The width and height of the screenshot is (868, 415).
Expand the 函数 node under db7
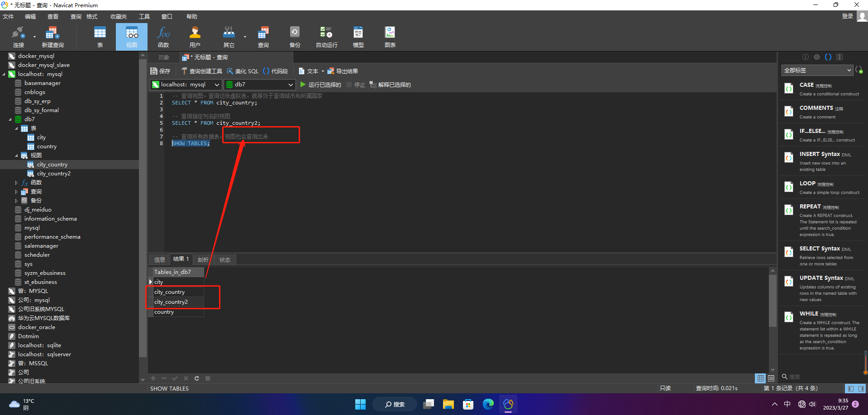(16, 183)
